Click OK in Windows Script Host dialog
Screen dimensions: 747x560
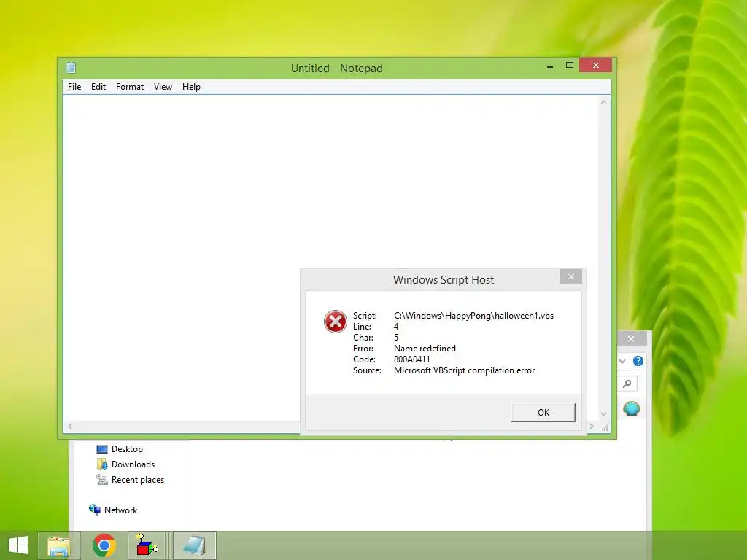click(543, 413)
